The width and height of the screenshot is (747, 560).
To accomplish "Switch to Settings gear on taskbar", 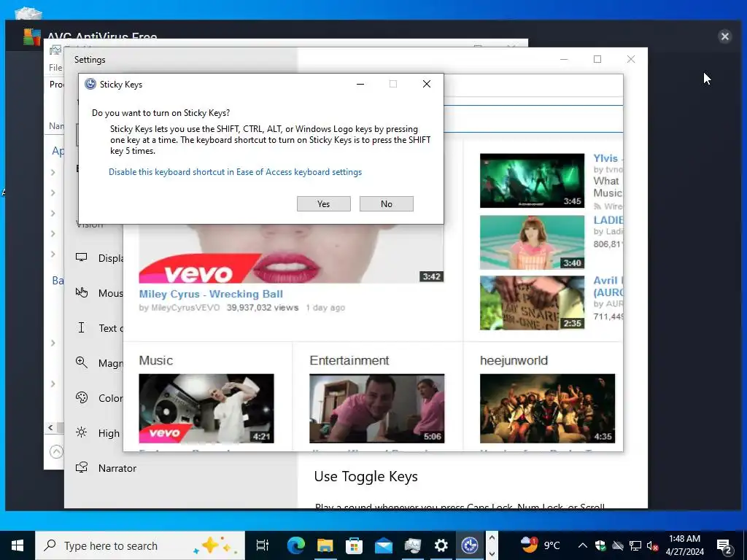I will click(x=441, y=545).
